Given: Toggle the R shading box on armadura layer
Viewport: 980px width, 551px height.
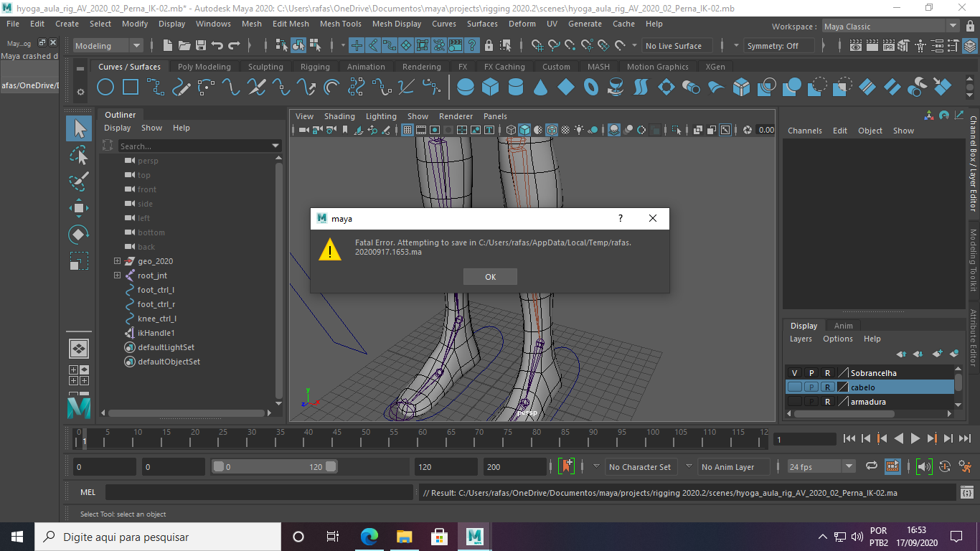Looking at the screenshot, I should (x=827, y=402).
